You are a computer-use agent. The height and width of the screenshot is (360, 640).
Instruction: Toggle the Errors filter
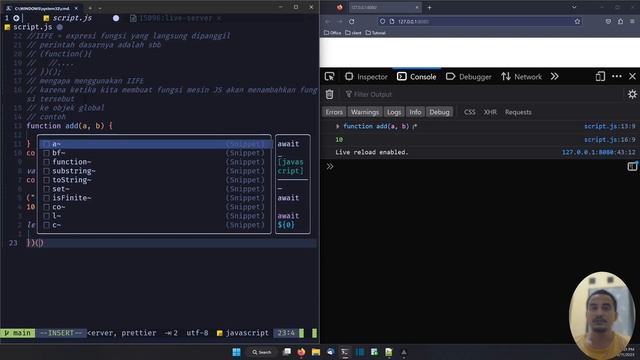pyautogui.click(x=334, y=112)
